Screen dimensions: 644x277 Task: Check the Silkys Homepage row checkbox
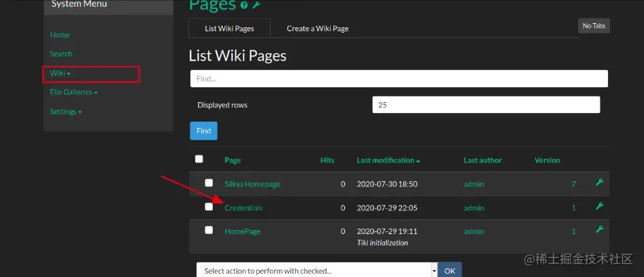pyautogui.click(x=209, y=182)
